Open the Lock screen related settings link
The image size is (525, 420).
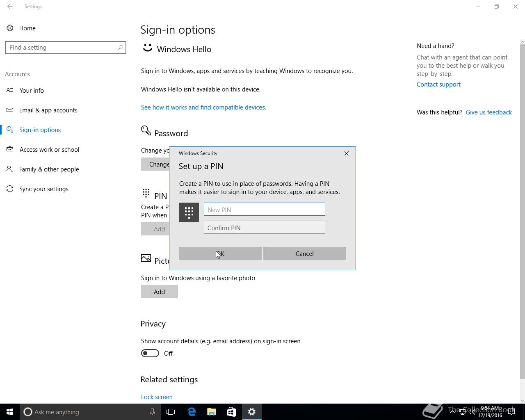157,397
